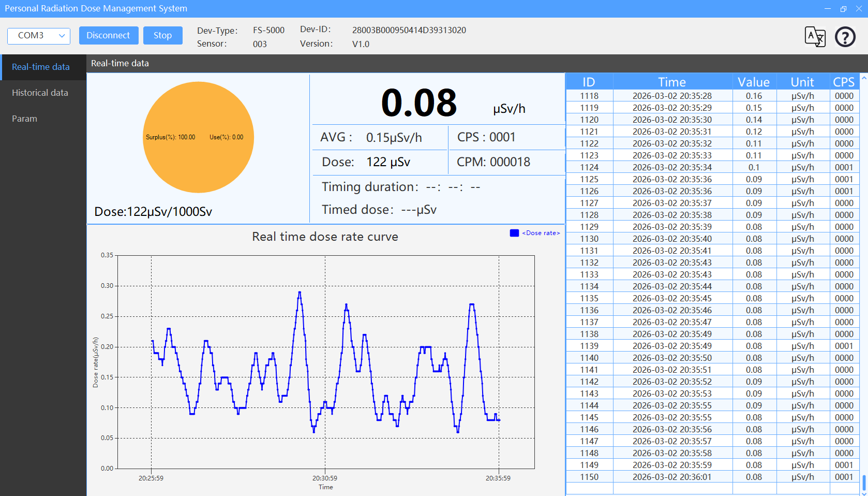Restore down the application window
This screenshot has height=496, width=868.
(x=843, y=9)
